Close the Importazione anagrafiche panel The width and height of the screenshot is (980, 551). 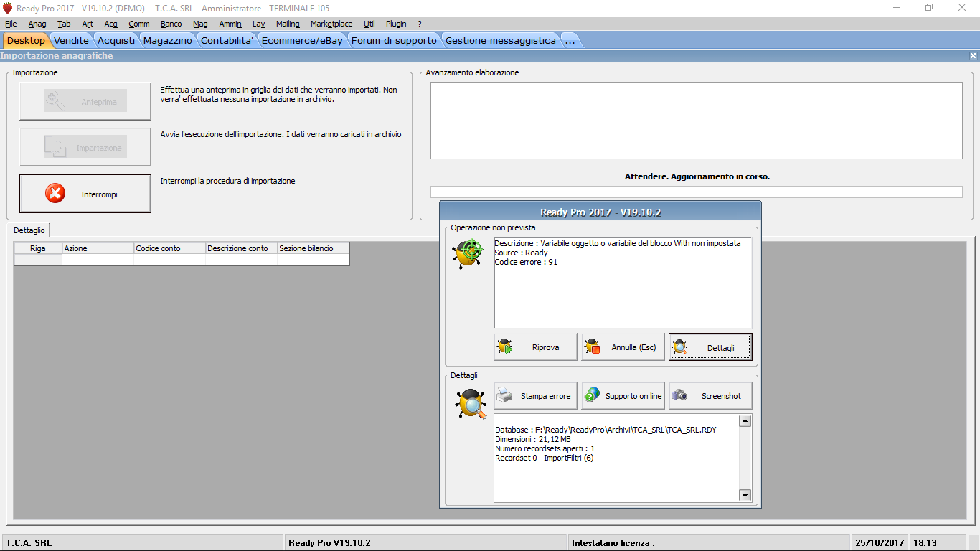point(973,56)
